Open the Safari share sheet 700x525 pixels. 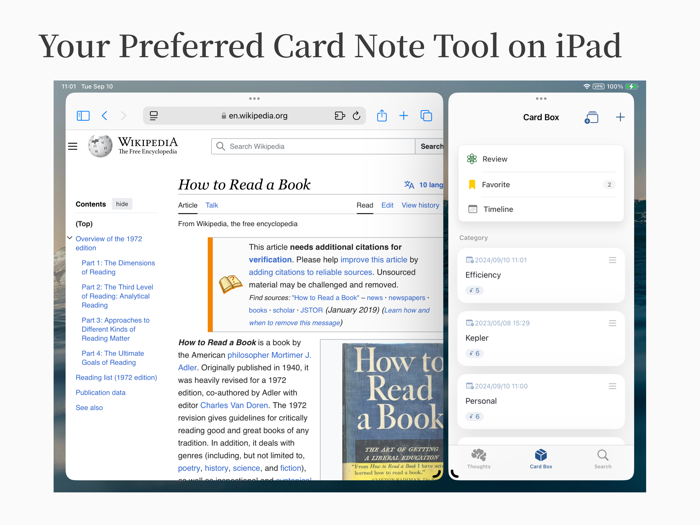tap(382, 116)
